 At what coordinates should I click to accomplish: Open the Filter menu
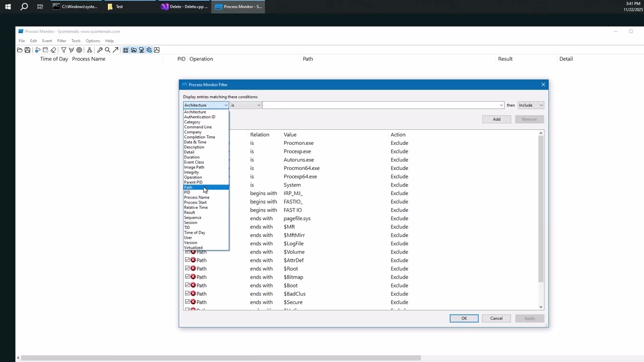(61, 41)
